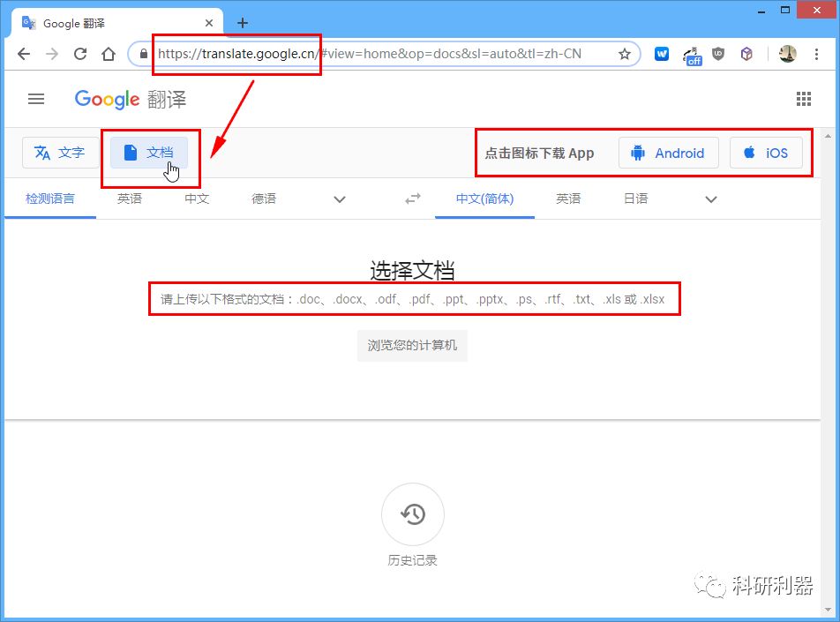Open the uBlock shield extension
The image size is (840, 622).
(x=718, y=54)
